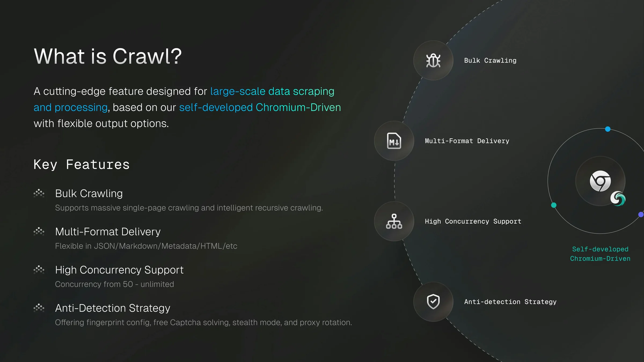Click the 'Key Features' section heading
Image resolution: width=644 pixels, height=362 pixels.
pos(82,165)
